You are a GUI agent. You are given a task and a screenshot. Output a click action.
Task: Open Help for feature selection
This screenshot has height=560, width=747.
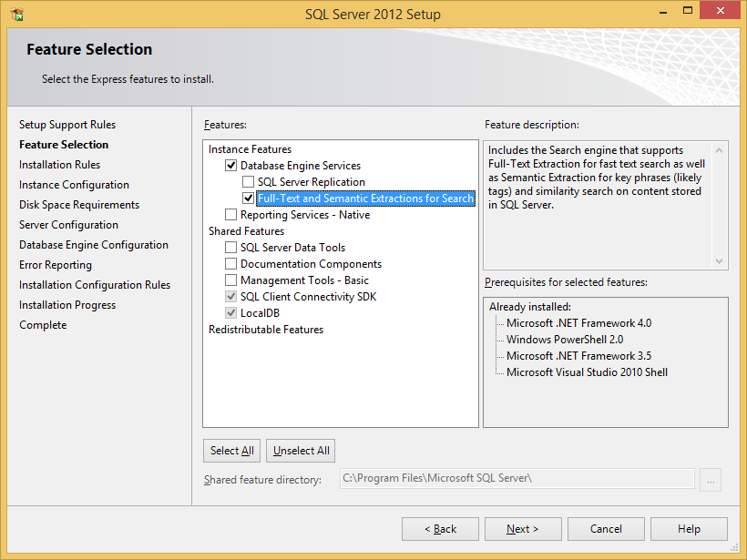(x=689, y=529)
